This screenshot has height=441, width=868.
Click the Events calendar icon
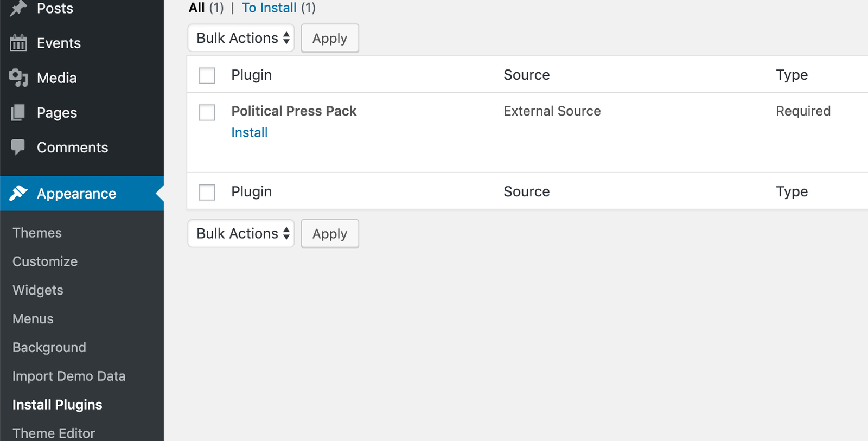pos(18,43)
